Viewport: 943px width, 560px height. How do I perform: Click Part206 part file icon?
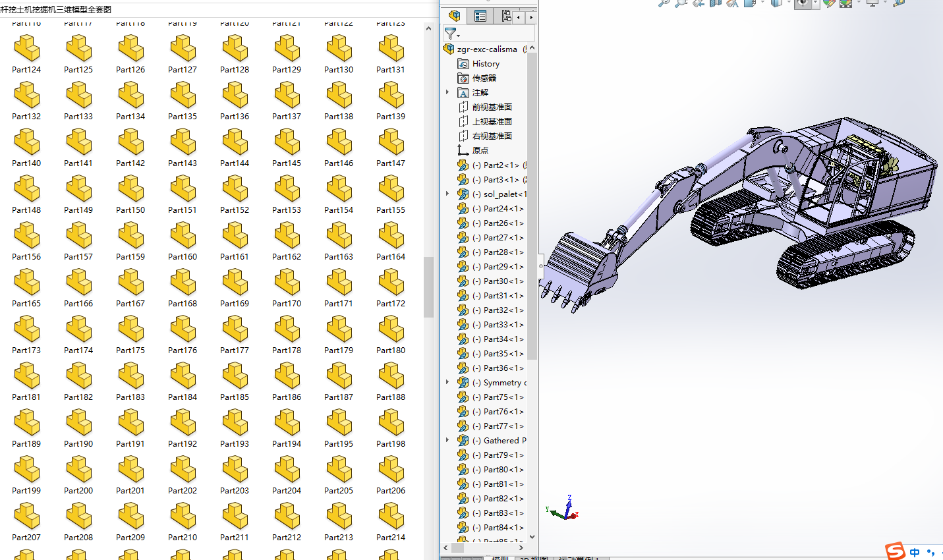(391, 470)
